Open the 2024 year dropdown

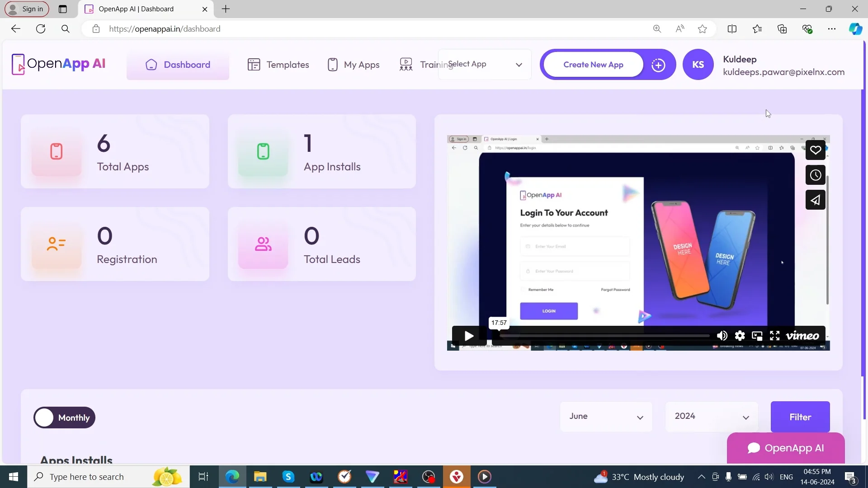[712, 417]
